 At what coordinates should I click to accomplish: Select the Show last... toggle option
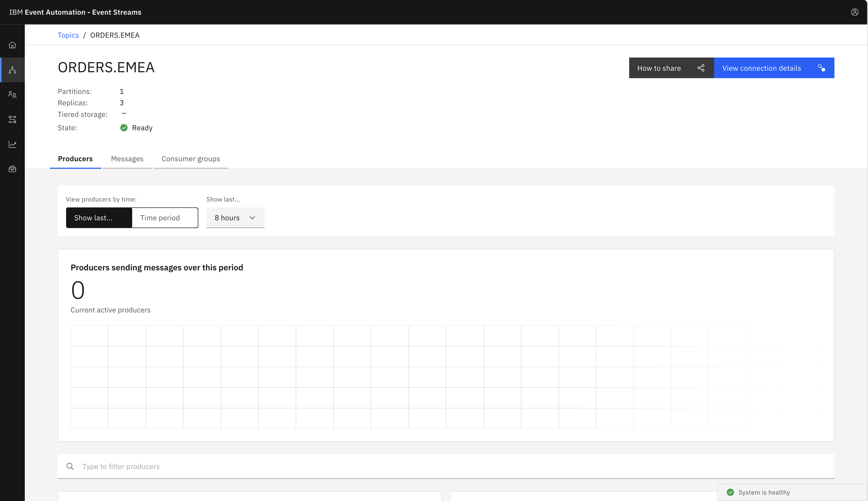coord(99,217)
